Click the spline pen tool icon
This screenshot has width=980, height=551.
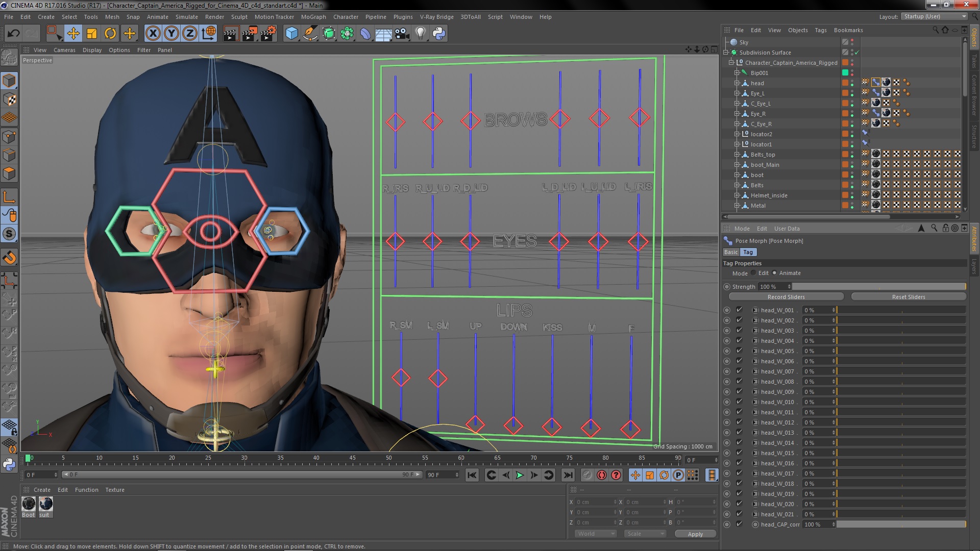(x=310, y=34)
